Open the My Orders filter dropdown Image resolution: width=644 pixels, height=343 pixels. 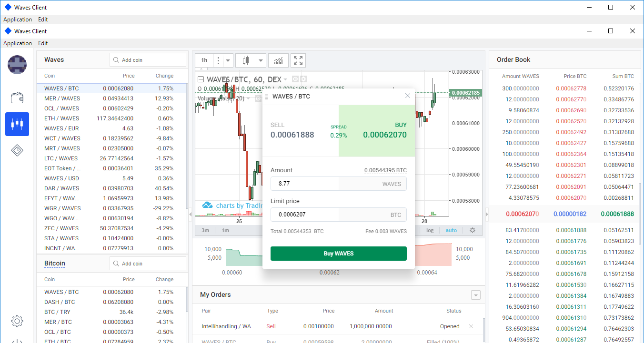point(475,295)
